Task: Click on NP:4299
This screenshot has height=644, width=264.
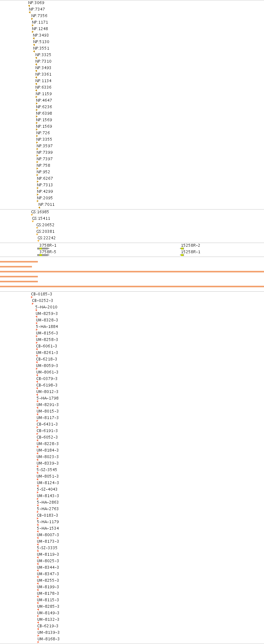Action: point(45,192)
